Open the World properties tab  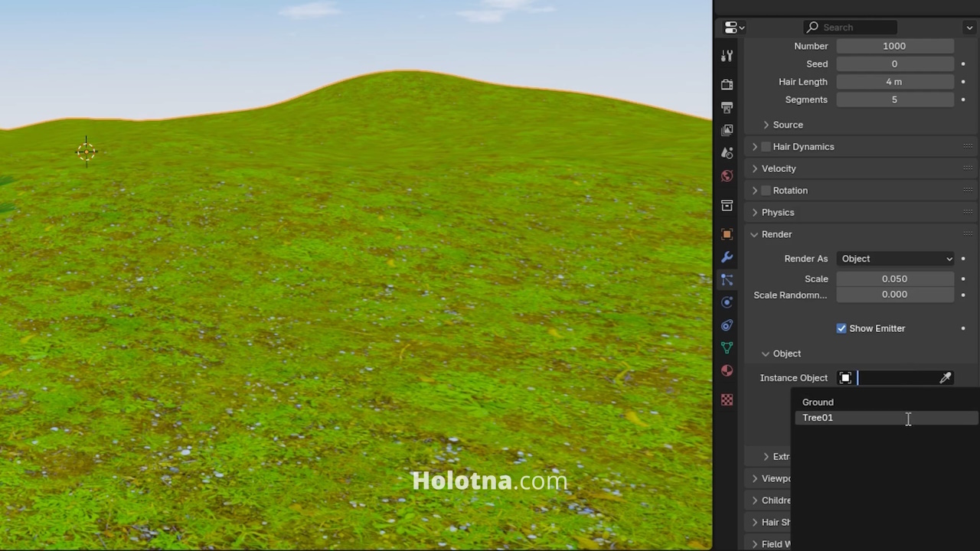click(x=727, y=176)
